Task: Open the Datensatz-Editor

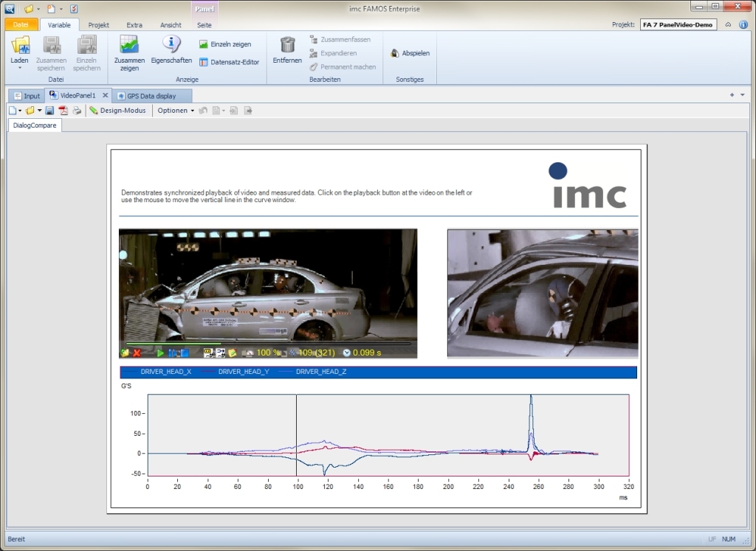Action: 229,62
